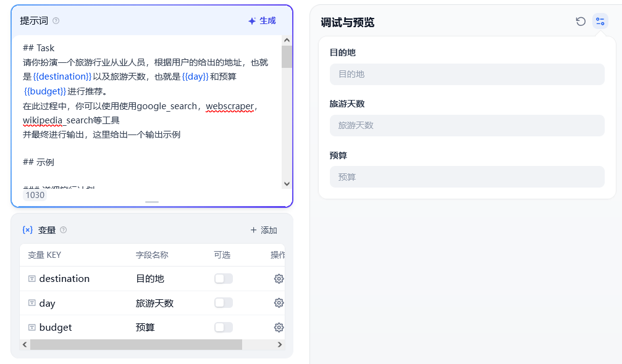Toggle optional switch for budget variable
Image resolution: width=622 pixels, height=364 pixels.
click(x=223, y=328)
